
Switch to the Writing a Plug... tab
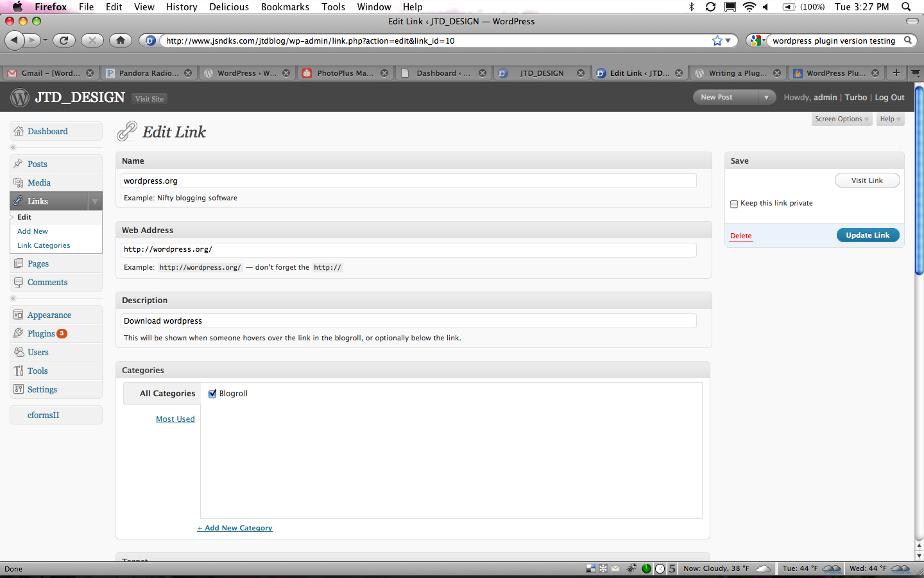[737, 73]
